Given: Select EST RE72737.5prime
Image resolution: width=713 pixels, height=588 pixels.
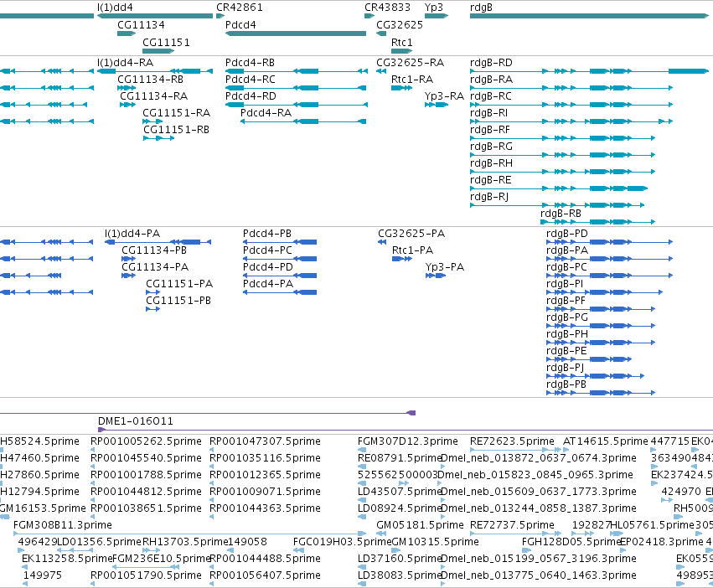Looking at the screenshot, I should coord(512,525).
